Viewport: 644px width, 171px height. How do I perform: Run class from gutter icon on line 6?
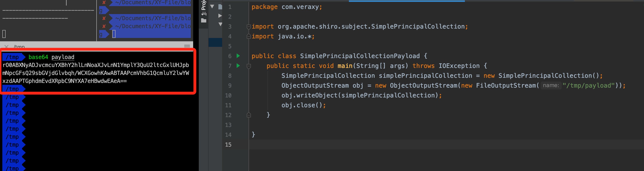click(x=238, y=56)
